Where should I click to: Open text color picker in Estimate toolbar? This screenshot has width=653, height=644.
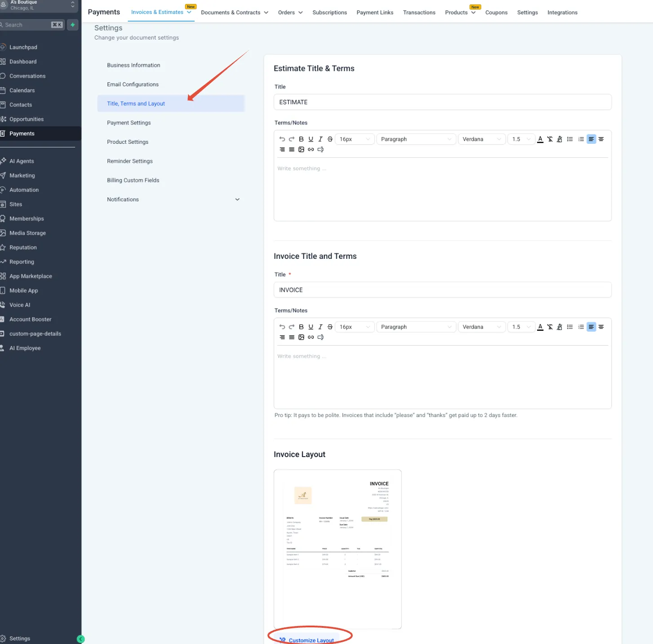tap(540, 139)
